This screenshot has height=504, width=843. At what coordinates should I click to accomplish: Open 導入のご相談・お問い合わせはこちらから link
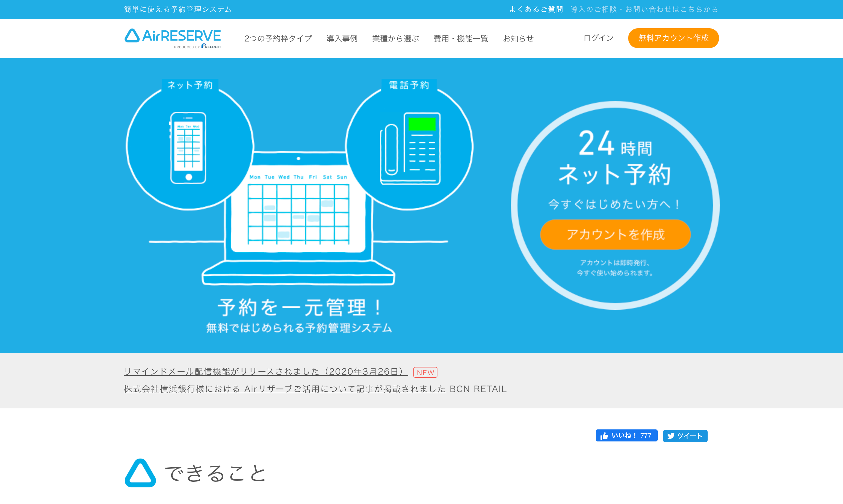coord(644,10)
